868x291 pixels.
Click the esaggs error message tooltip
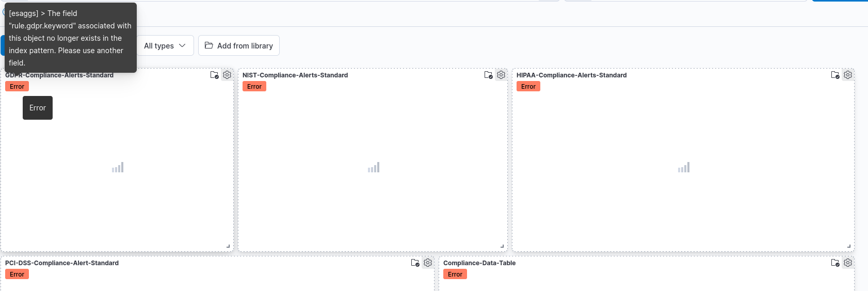71,38
